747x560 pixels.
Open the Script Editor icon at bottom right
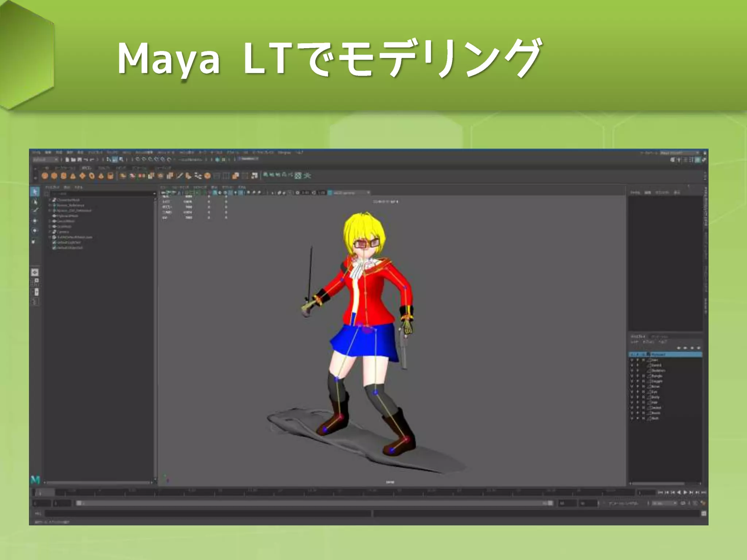pos(704,513)
